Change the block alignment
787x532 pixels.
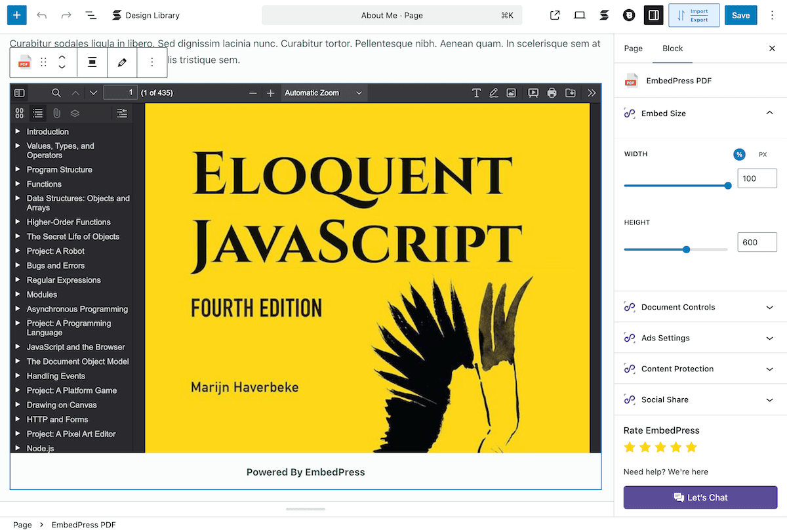click(92, 62)
